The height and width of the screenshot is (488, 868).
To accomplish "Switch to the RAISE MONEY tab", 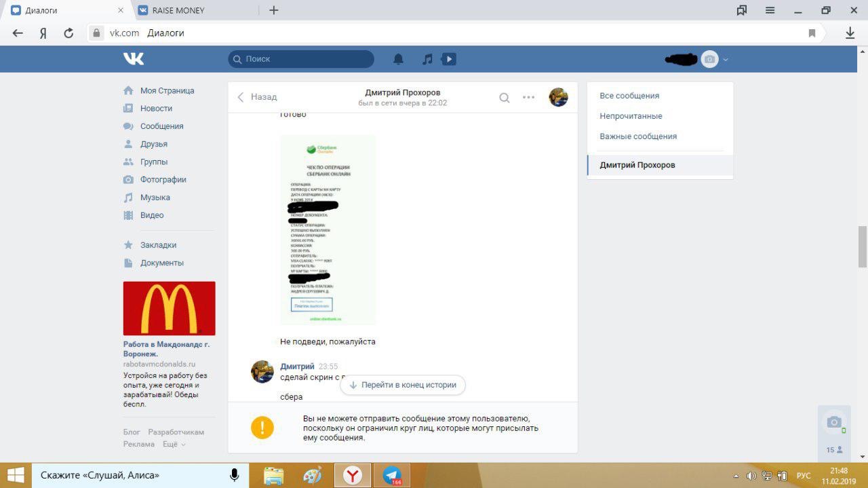I will [195, 10].
